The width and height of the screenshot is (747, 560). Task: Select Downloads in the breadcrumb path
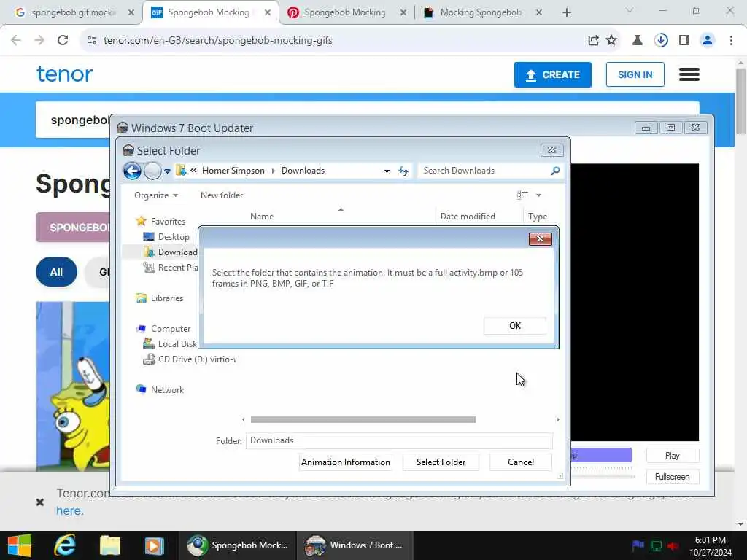tap(303, 171)
